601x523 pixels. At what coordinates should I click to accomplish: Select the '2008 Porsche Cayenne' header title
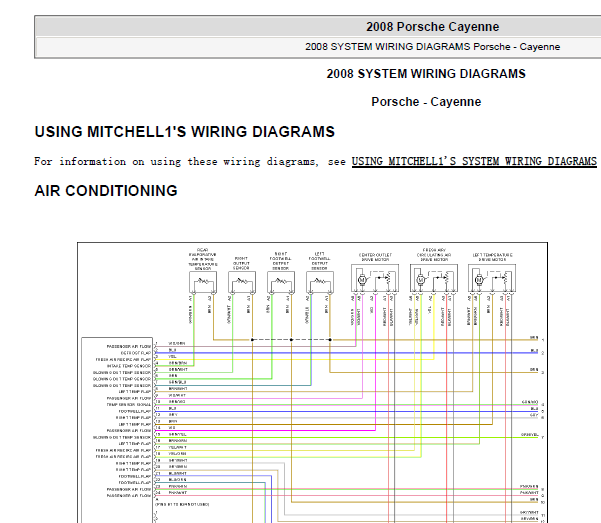click(432, 27)
